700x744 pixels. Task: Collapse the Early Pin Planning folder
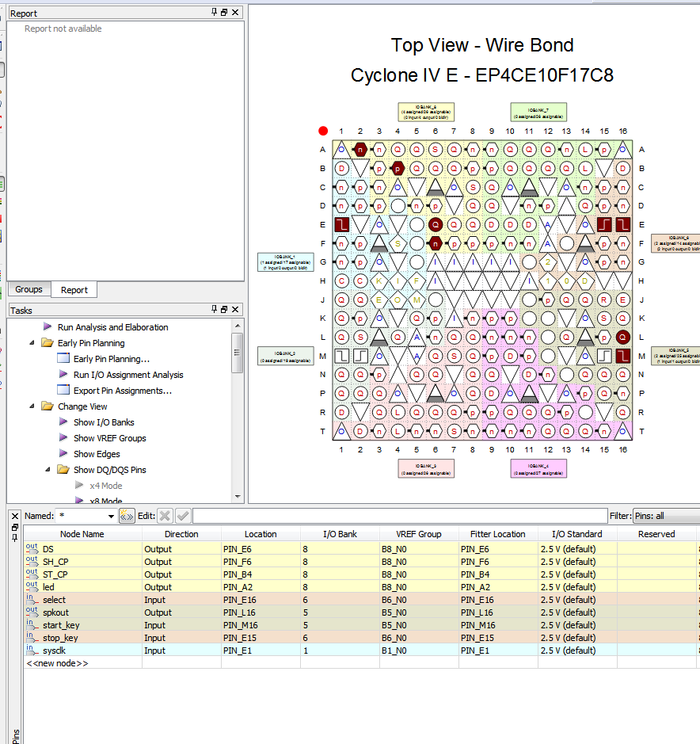click(32, 343)
